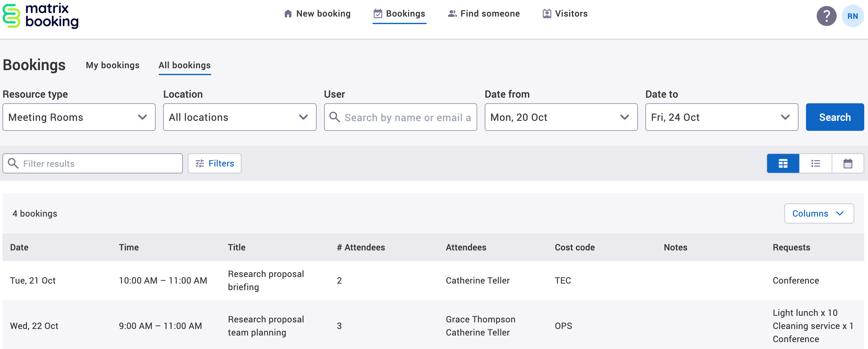Toggle the magnifier in Filter results box

pyautogui.click(x=13, y=163)
